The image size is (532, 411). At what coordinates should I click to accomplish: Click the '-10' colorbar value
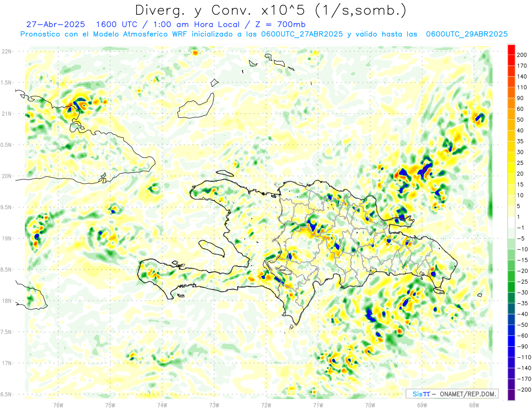(x=522, y=249)
